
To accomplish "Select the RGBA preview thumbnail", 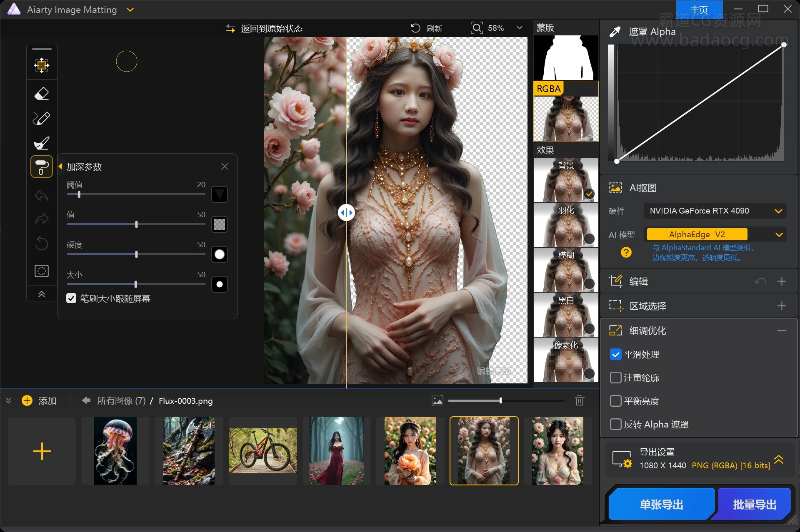I will (x=566, y=119).
